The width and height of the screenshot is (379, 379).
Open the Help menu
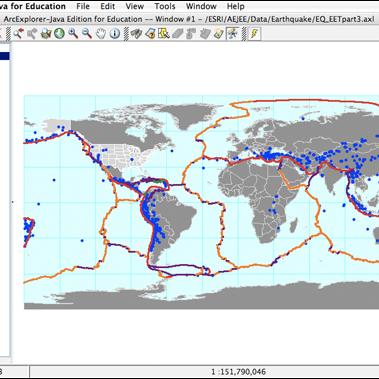[x=235, y=6]
